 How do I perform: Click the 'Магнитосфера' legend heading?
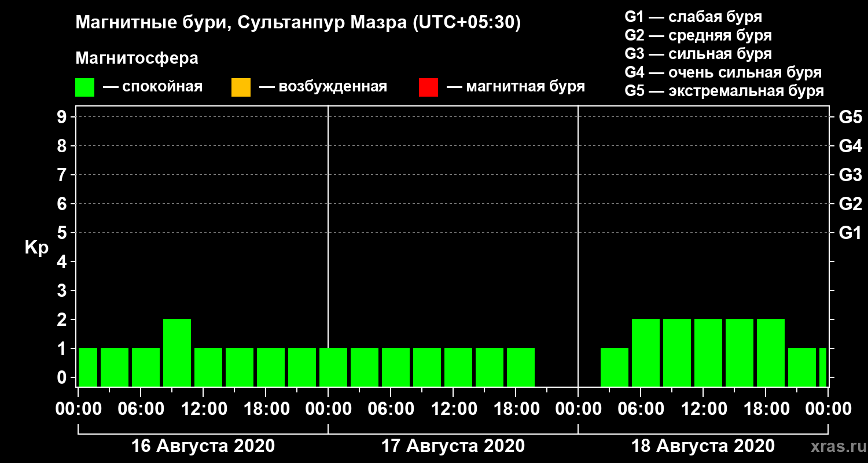(137, 58)
